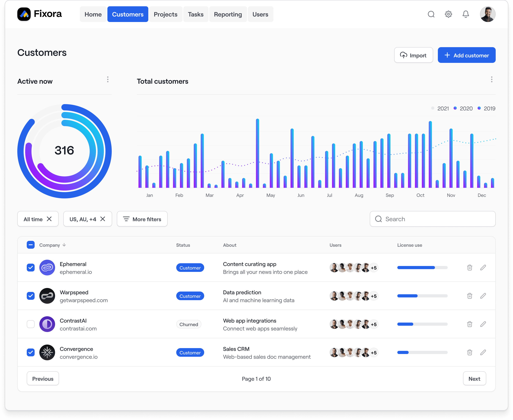The width and height of the screenshot is (513, 420).
Task: Sort table by the Company column arrow
Action: [x=64, y=245]
